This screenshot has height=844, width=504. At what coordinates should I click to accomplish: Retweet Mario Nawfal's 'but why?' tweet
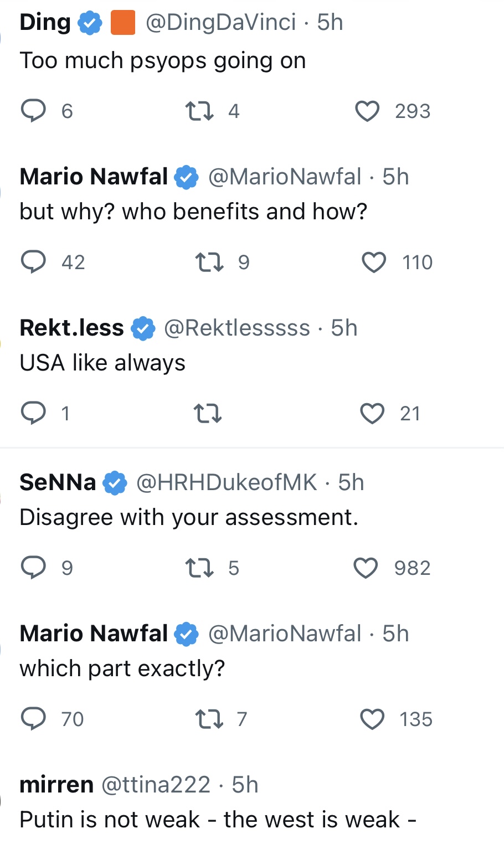[210, 262]
